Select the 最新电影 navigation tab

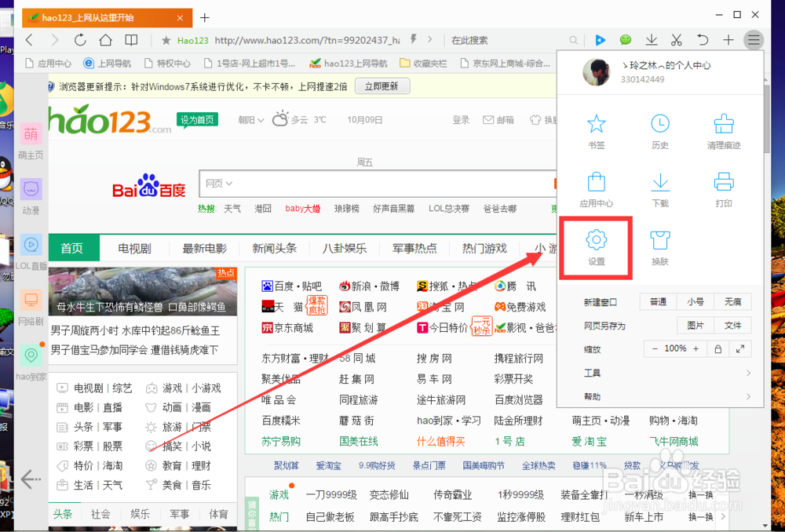point(204,248)
